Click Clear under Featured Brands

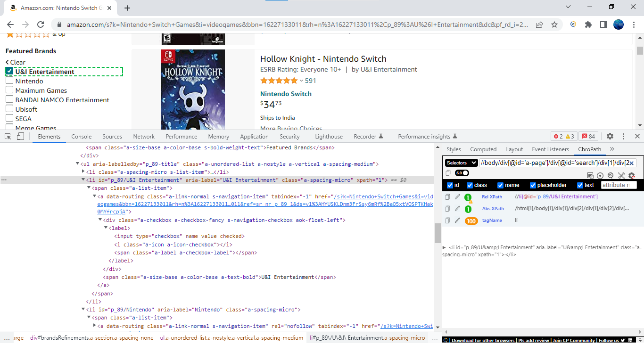pyautogui.click(x=16, y=62)
